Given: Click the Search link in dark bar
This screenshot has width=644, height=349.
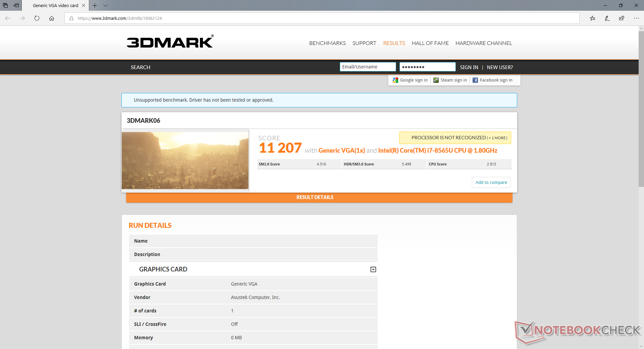Looking at the screenshot, I should [x=141, y=67].
